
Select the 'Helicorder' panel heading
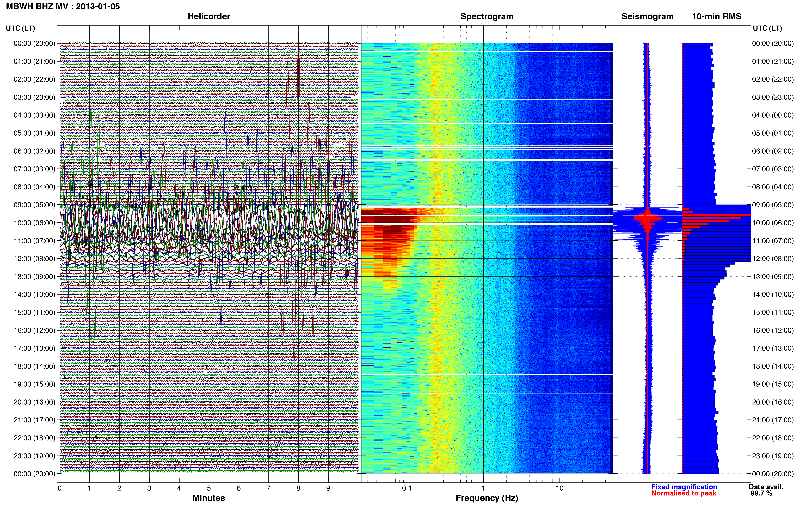pyautogui.click(x=209, y=16)
